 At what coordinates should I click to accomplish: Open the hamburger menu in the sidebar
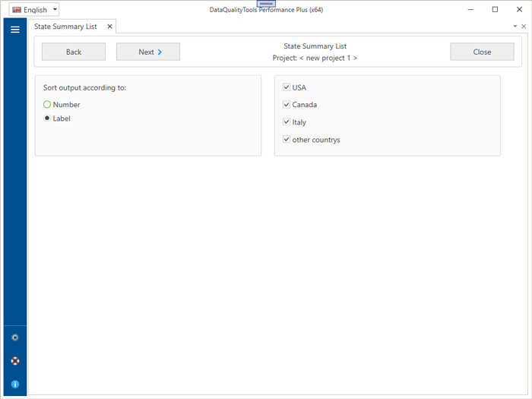(14, 30)
